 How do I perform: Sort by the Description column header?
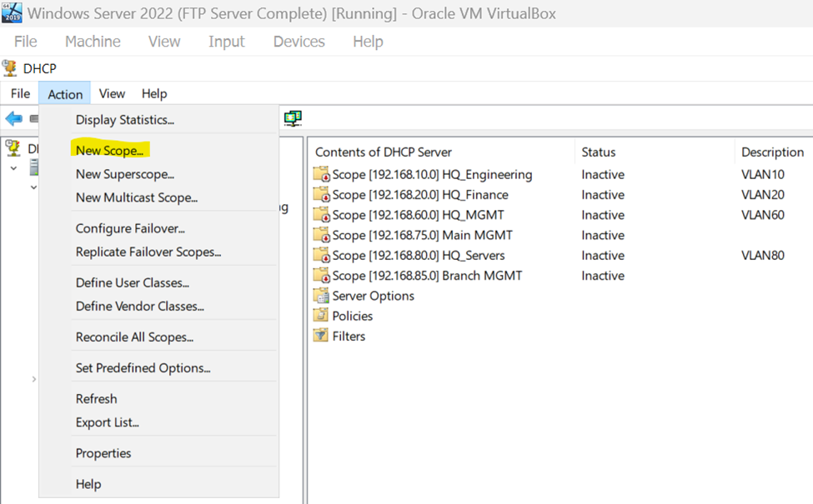click(774, 152)
